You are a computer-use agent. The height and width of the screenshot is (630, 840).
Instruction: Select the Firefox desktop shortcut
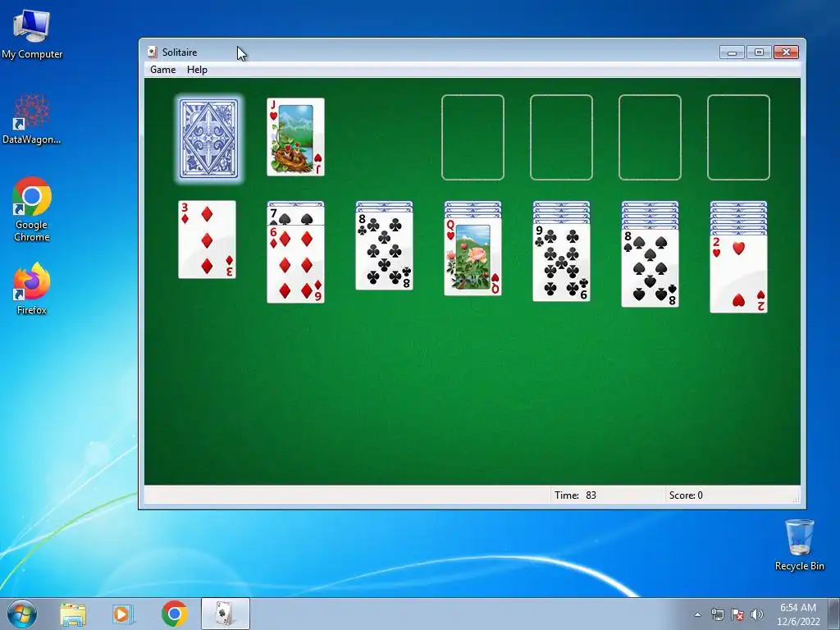(32, 289)
